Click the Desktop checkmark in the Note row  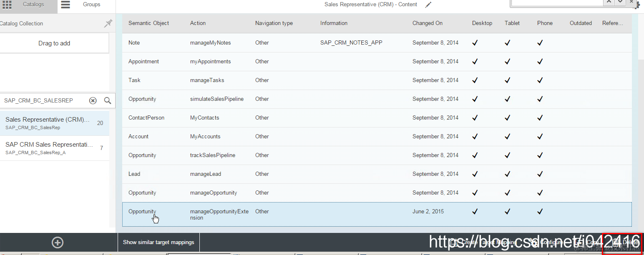(x=475, y=42)
